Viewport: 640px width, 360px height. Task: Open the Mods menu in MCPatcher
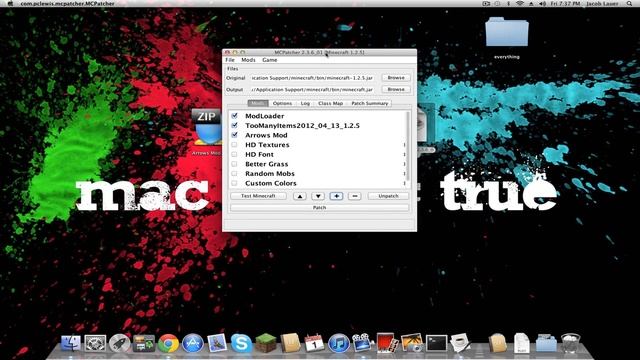click(248, 60)
